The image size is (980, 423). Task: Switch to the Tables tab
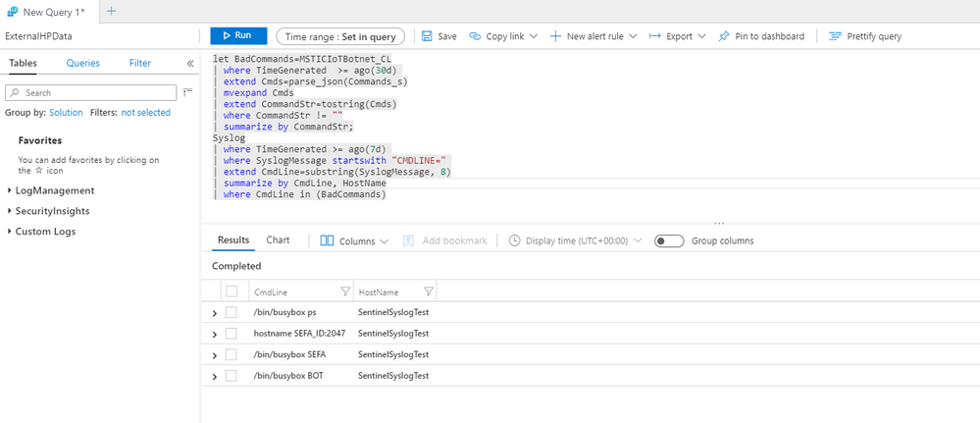(x=24, y=63)
